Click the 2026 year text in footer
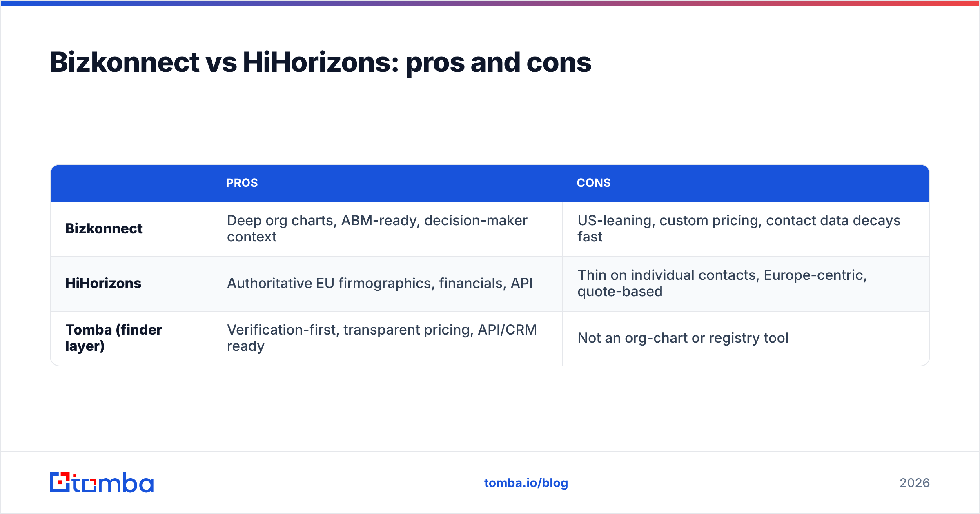 click(x=915, y=483)
